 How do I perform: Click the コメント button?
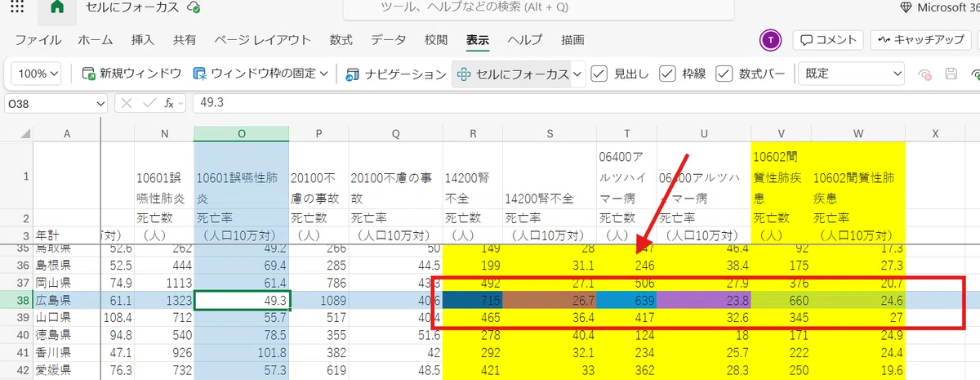coord(828,39)
